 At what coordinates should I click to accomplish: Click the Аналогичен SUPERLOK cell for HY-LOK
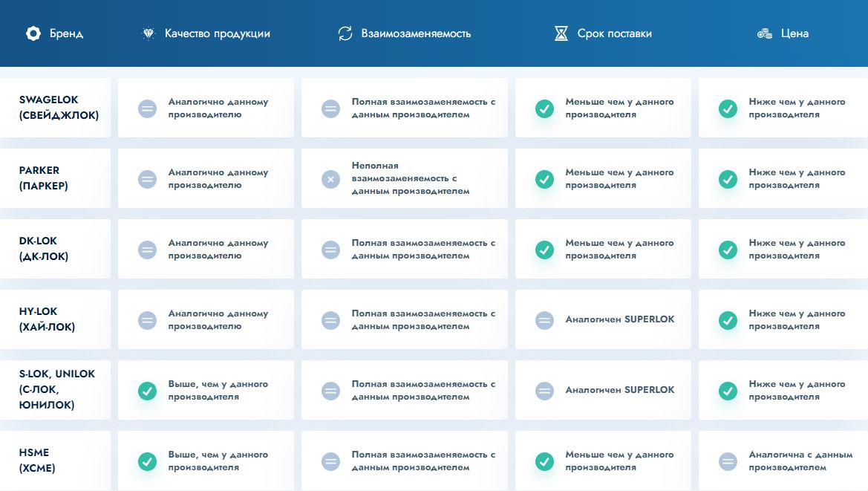[x=603, y=319]
